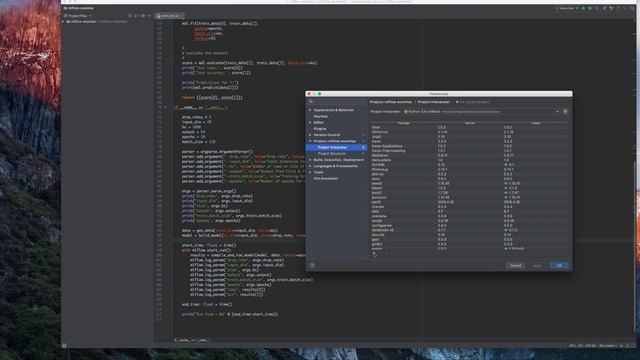Click the Stop process toolbar icon
640x360 pixels.
point(597,8)
